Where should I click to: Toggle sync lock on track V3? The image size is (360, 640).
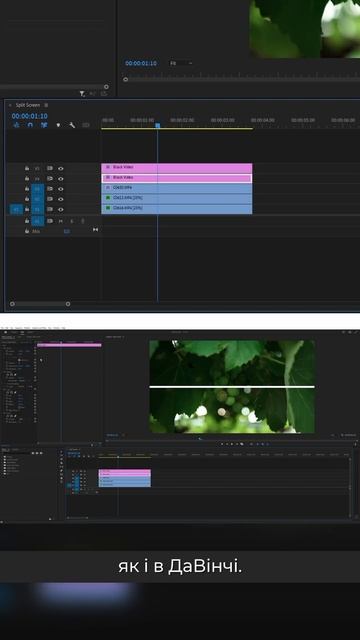[x=50, y=189]
